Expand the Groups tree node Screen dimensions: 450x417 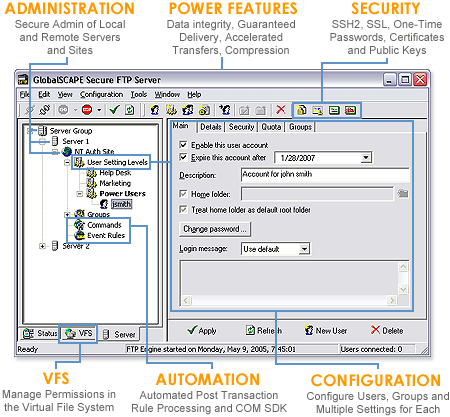point(67,214)
